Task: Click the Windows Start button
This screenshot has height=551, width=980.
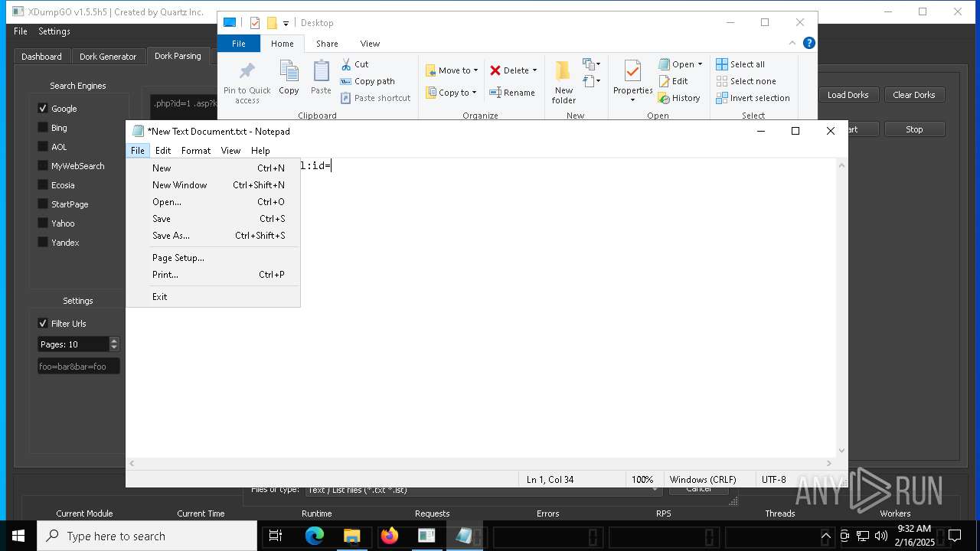Action: pyautogui.click(x=18, y=536)
